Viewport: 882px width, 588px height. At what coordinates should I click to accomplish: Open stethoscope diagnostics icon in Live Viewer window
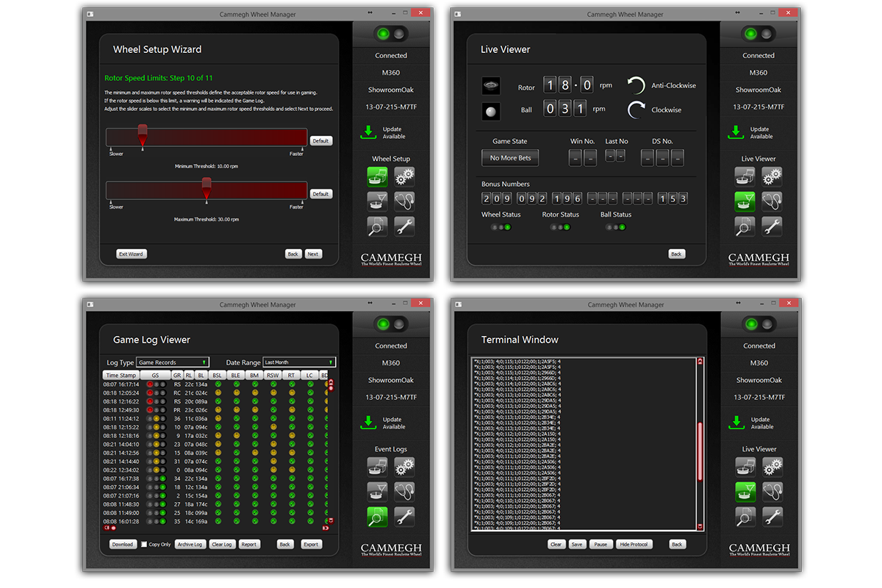[772, 201]
